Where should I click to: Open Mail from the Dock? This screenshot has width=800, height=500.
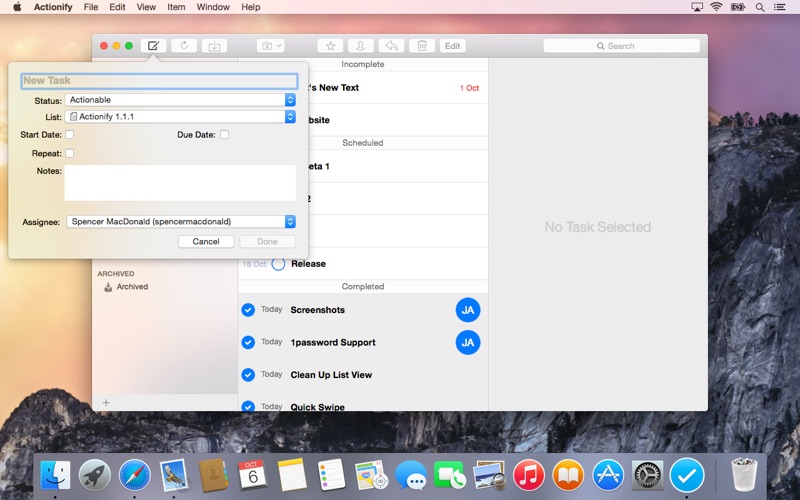[x=174, y=476]
